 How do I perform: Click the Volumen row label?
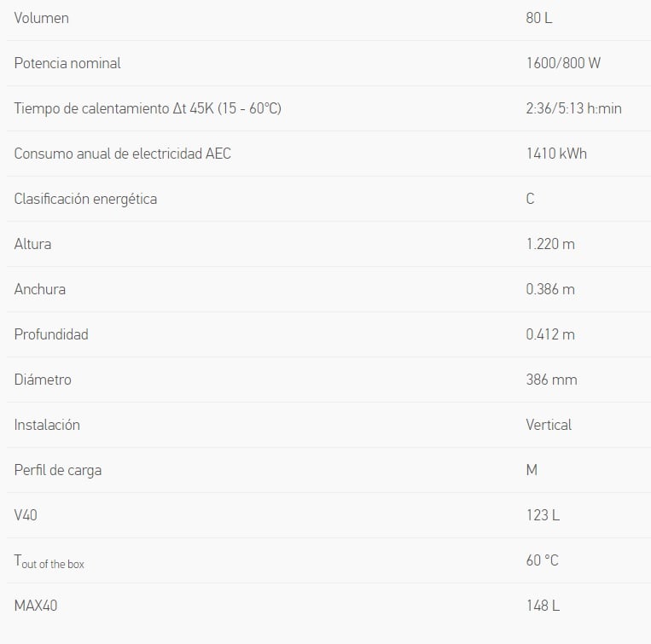[42, 18]
